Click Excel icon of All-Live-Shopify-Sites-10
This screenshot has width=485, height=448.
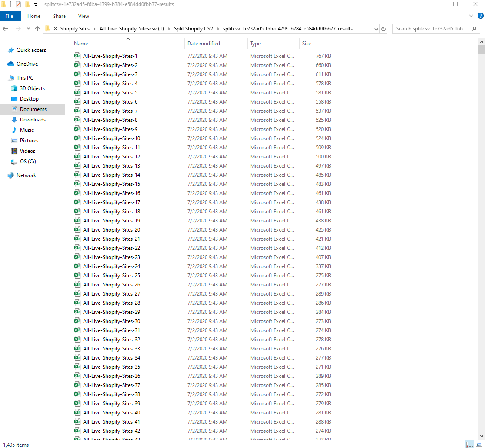[77, 138]
